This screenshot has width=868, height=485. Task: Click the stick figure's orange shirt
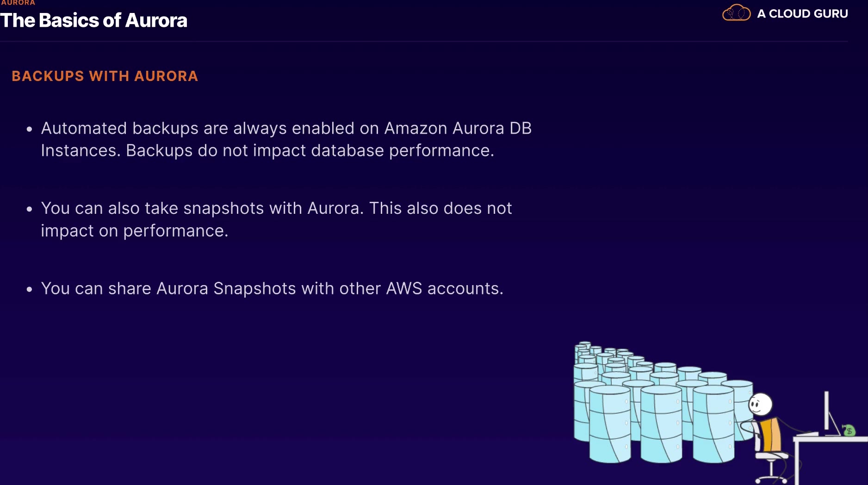(770, 435)
